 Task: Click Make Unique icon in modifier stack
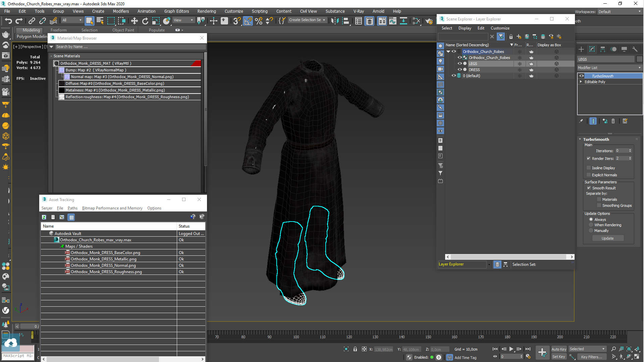(605, 121)
